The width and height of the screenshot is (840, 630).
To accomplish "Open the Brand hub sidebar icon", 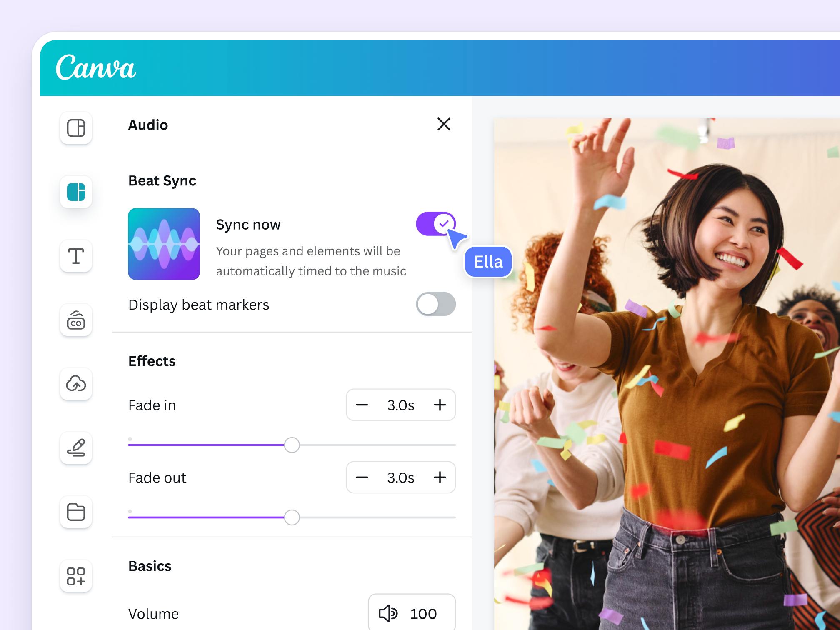I will coord(76,320).
